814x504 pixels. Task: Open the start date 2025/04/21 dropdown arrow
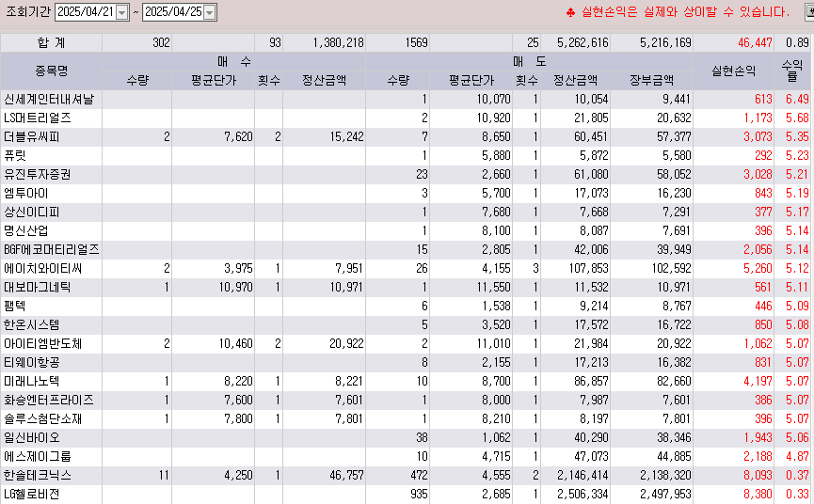click(x=122, y=12)
